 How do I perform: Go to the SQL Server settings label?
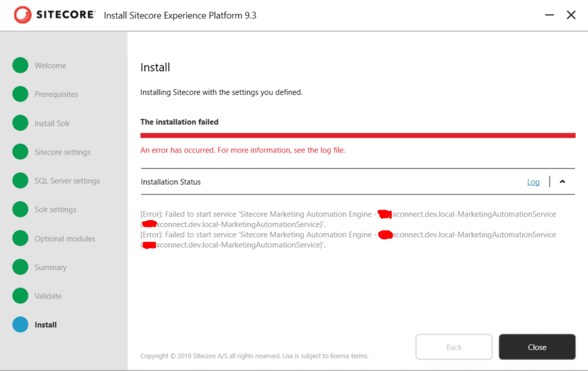tap(67, 181)
